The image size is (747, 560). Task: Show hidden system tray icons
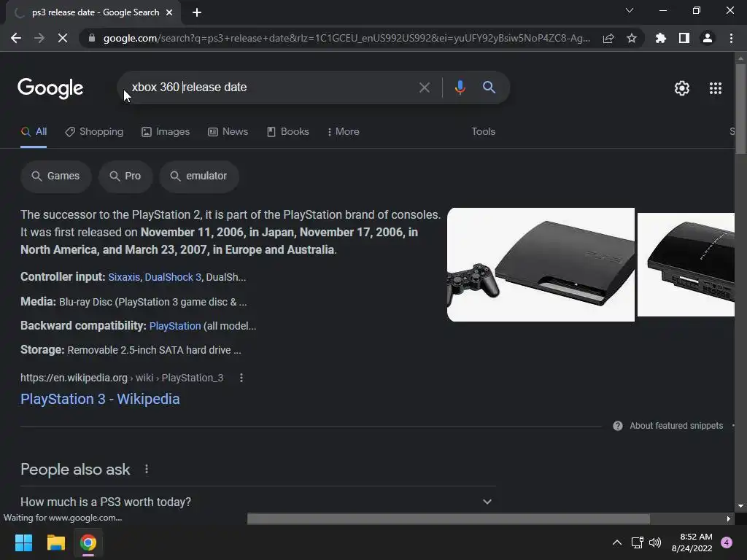point(616,542)
